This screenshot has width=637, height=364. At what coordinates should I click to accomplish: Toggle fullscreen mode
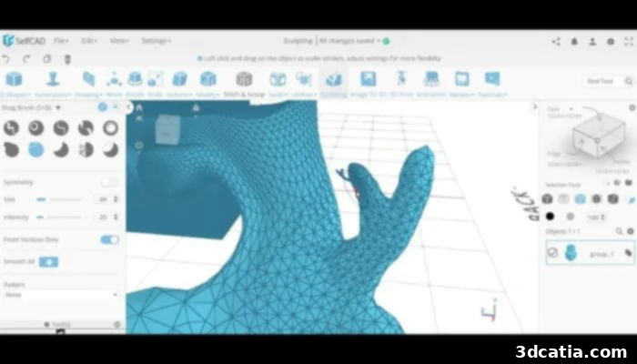coord(629,42)
